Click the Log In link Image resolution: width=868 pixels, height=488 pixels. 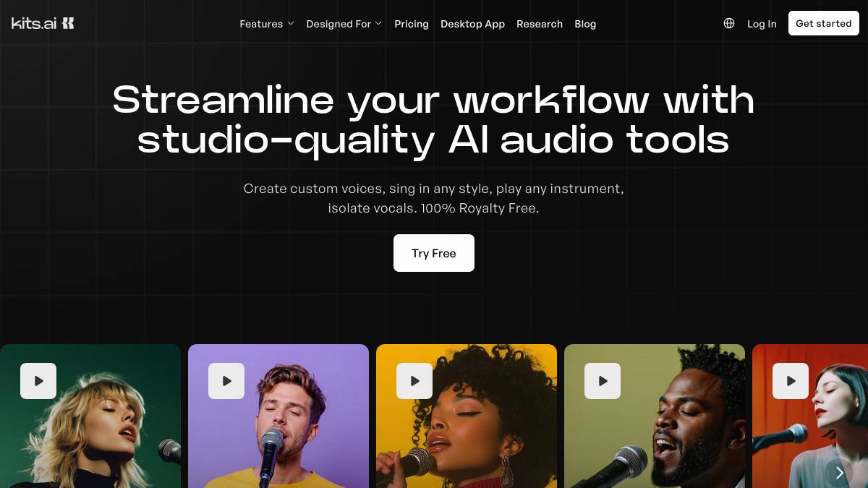click(762, 24)
